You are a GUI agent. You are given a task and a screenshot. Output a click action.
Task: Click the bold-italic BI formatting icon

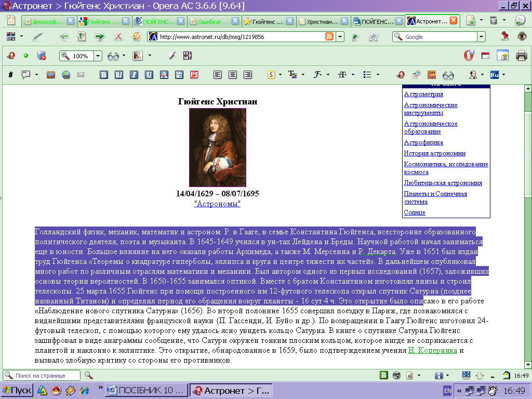click(x=119, y=75)
